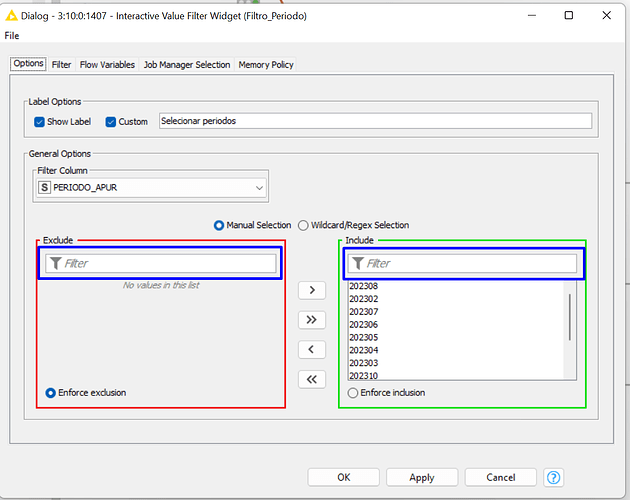Click the move-all-right double arrow button
Viewport: 630px width, 500px height.
pos(312,320)
